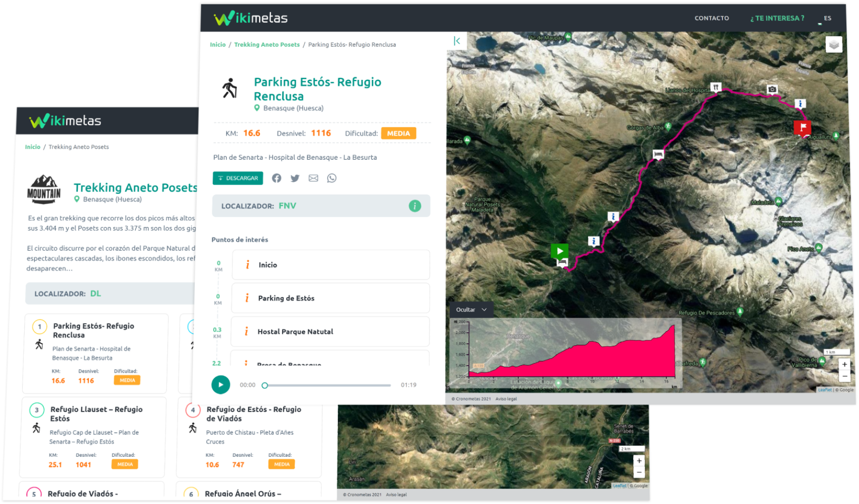Share the route on WhatsApp
The image size is (859, 504).
pyautogui.click(x=332, y=178)
